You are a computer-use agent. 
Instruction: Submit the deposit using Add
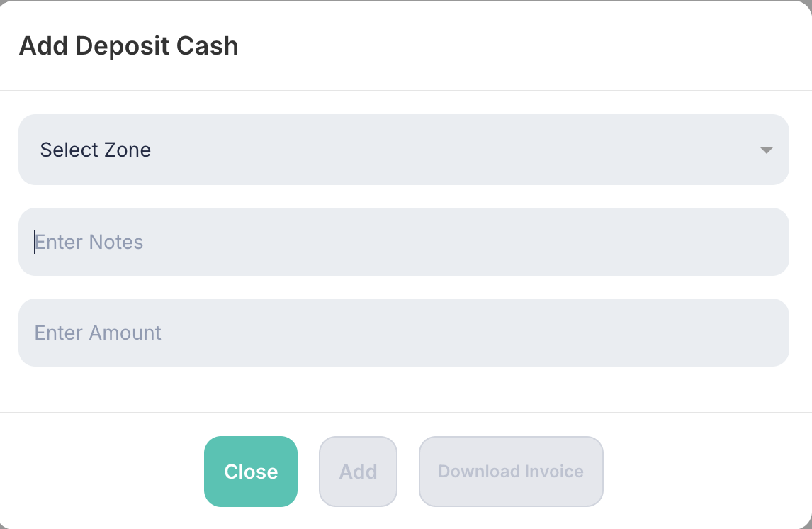coord(358,472)
